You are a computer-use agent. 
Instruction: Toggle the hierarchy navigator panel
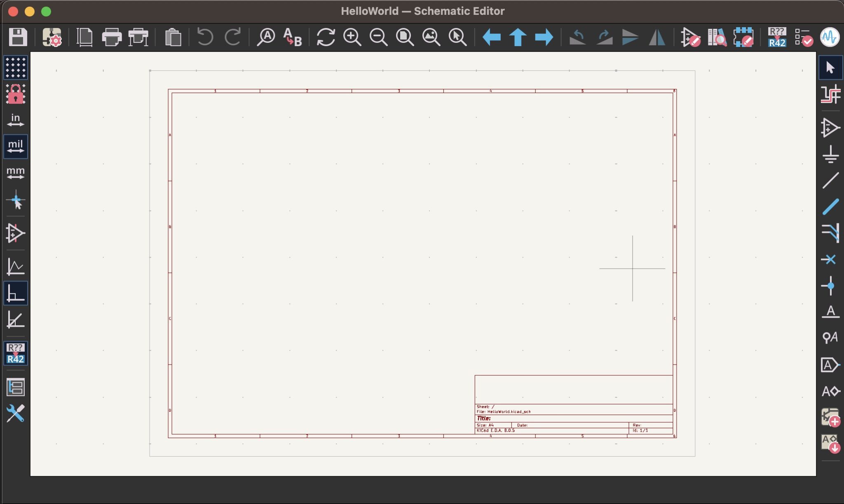16,387
